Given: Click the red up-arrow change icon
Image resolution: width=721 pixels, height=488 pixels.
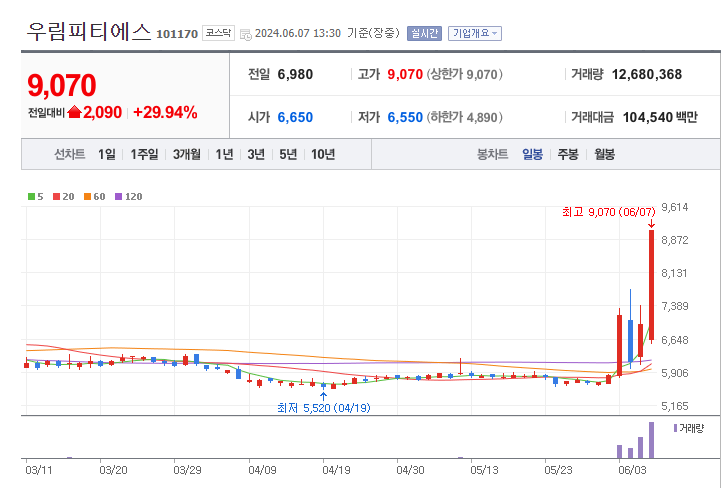Looking at the screenshot, I should click(74, 112).
